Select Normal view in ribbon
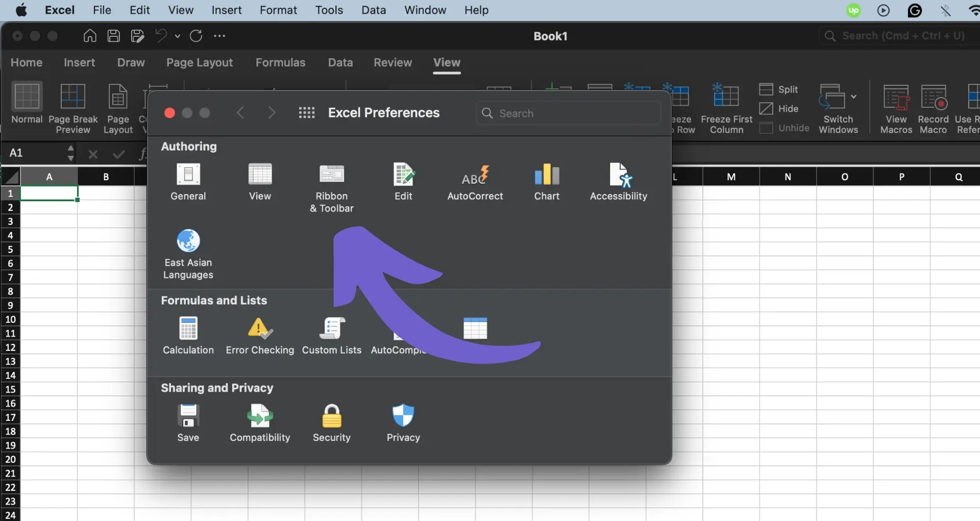Screen dimensions: 980x521 27,104
